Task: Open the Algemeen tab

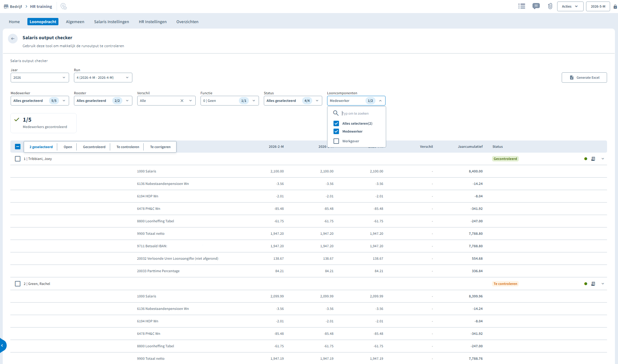Action: click(75, 22)
